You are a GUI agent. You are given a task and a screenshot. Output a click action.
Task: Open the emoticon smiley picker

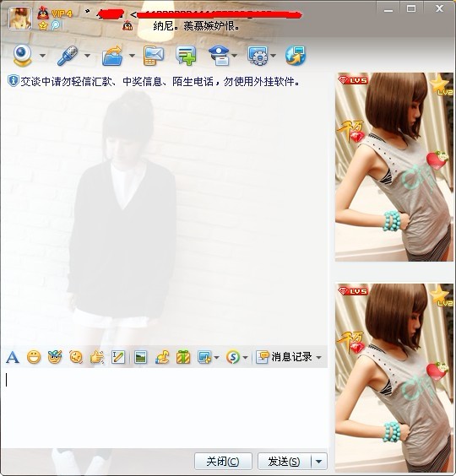[34, 357]
